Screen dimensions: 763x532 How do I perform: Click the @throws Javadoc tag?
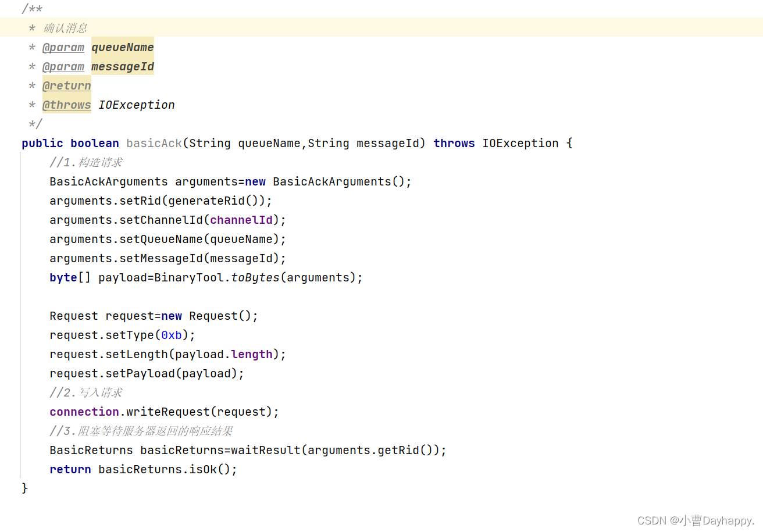click(67, 105)
